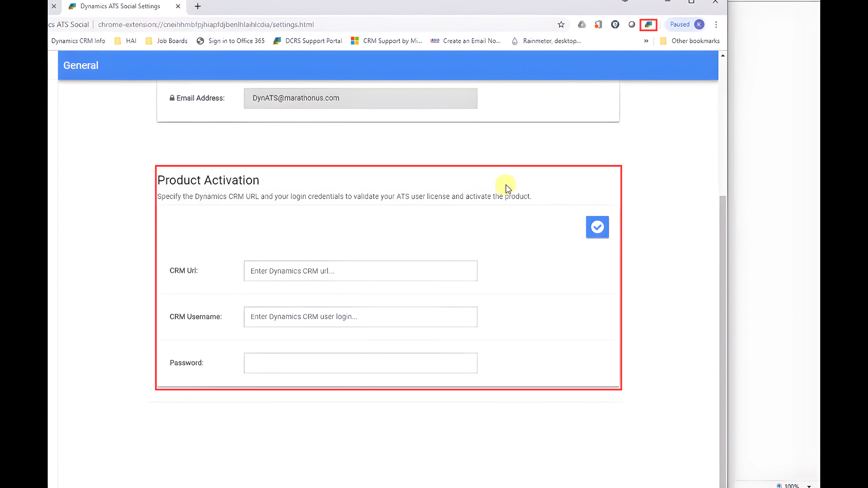868x488 pixels.
Task: Select the Dynamics ATS Social Settings tab
Action: tap(120, 6)
